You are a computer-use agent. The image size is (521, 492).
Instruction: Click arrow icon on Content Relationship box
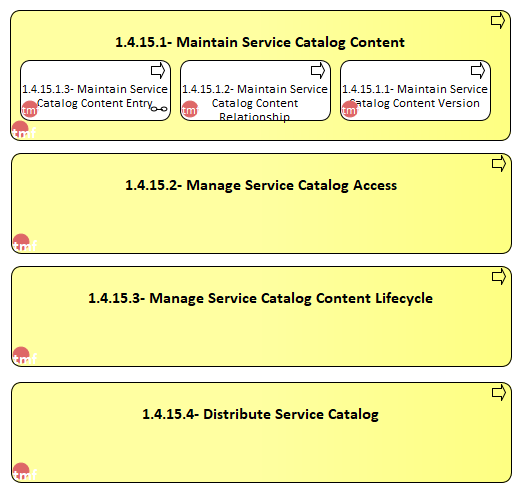(x=318, y=71)
